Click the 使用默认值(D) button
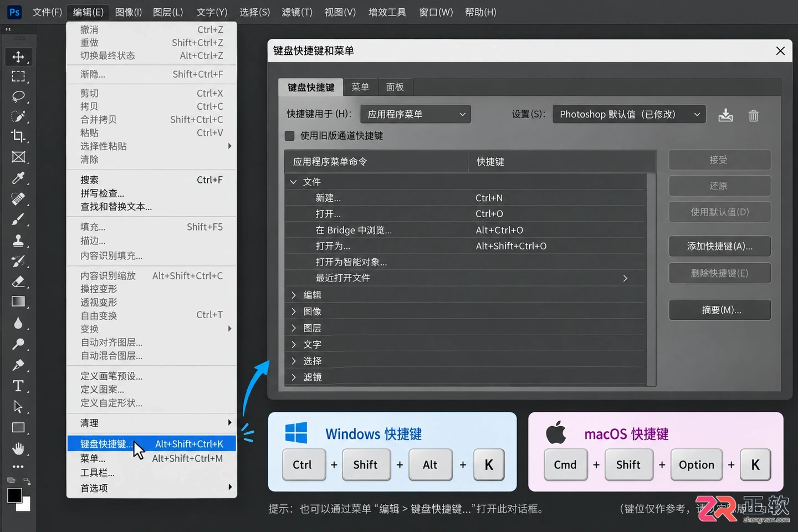This screenshot has height=532, width=798. [x=720, y=212]
